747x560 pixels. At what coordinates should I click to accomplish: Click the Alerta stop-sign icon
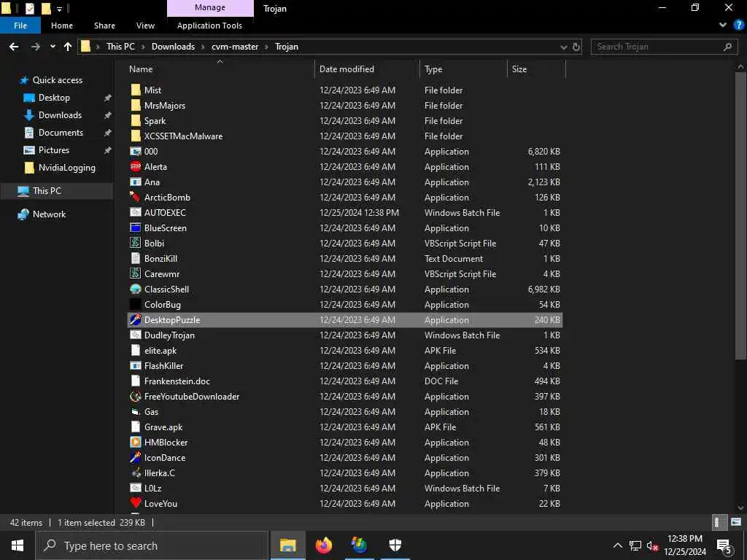135,167
